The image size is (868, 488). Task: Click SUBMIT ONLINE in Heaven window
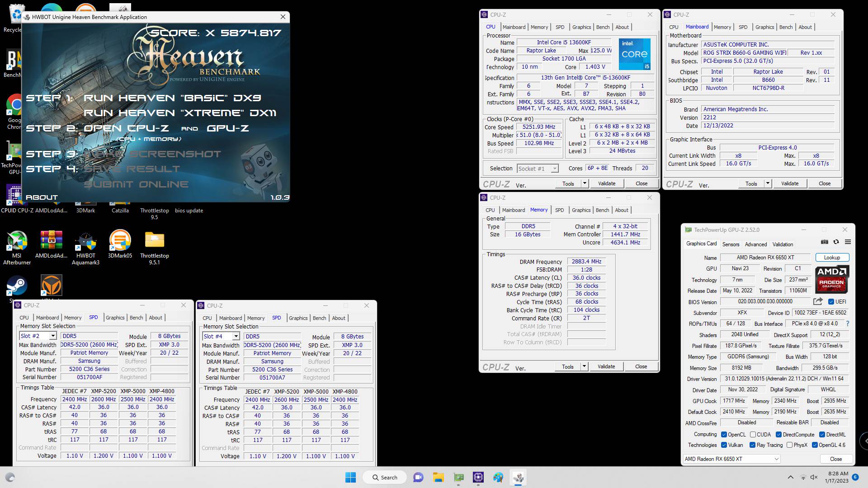pos(136,184)
